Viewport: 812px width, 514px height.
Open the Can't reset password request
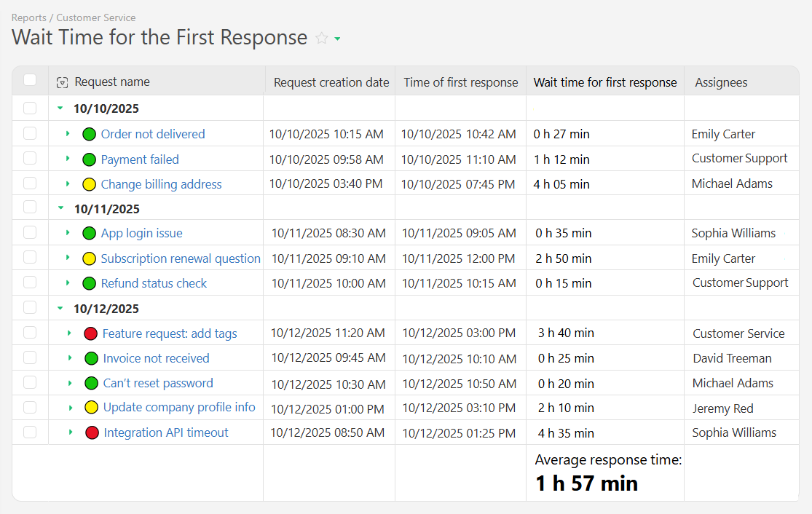pos(158,383)
